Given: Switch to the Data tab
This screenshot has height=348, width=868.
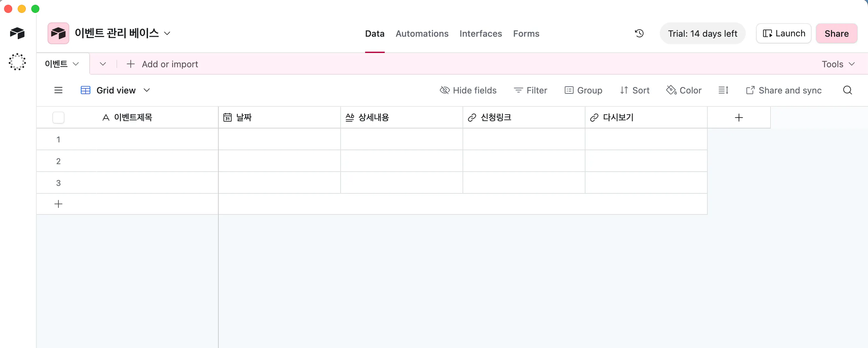Looking at the screenshot, I should point(375,33).
